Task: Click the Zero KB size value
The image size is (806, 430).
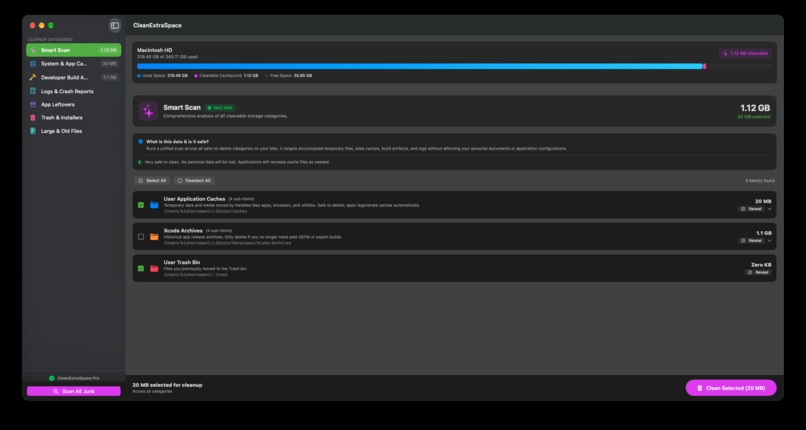Action: (761, 265)
